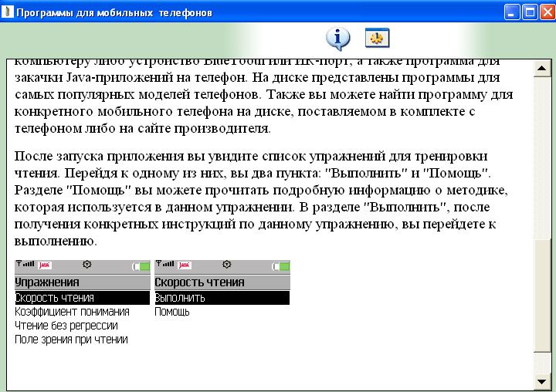Click battery indicator in right phone screenshot
556x392 pixels.
tap(280, 265)
